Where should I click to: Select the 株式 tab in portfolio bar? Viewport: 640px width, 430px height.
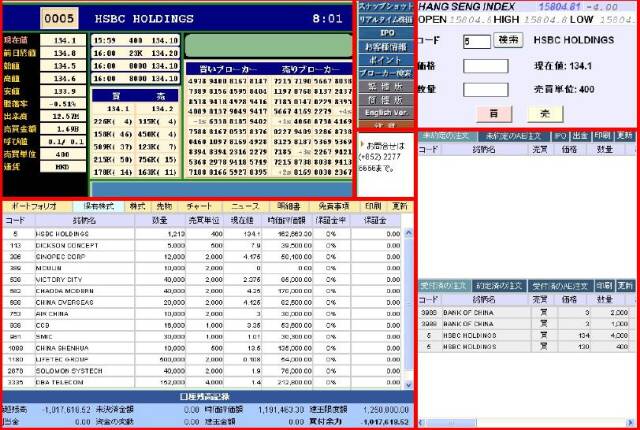pos(138,206)
